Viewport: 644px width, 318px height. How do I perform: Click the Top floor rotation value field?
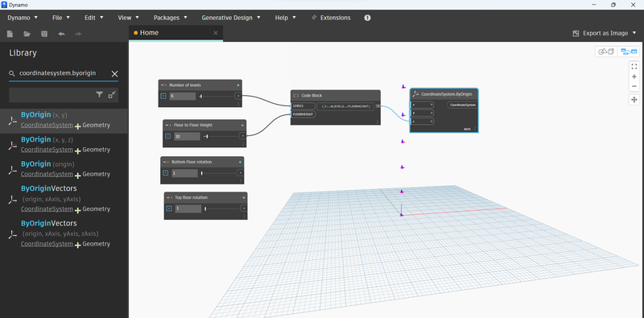[x=188, y=209]
